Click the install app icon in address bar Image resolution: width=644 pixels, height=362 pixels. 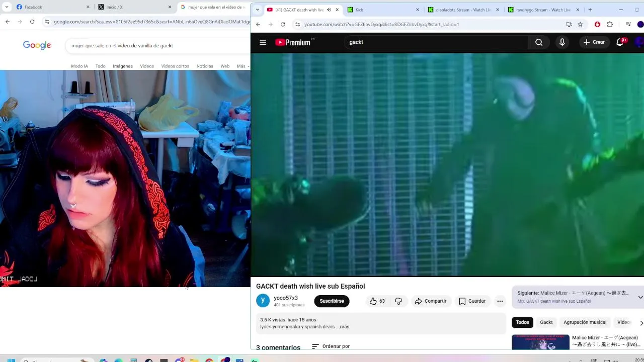pos(569,24)
